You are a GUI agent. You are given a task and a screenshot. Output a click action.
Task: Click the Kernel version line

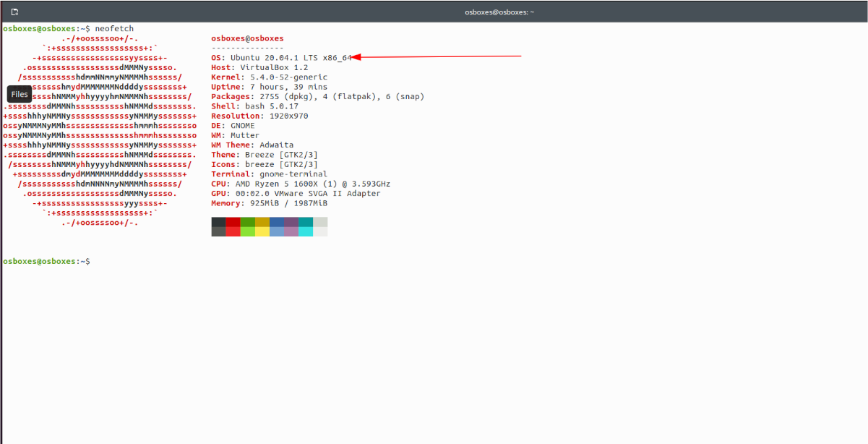click(269, 77)
